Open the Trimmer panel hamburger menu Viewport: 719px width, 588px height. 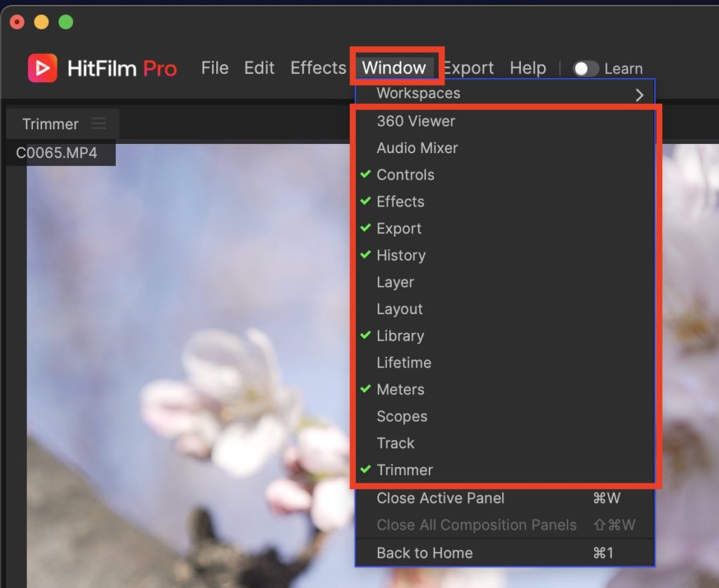tap(98, 124)
